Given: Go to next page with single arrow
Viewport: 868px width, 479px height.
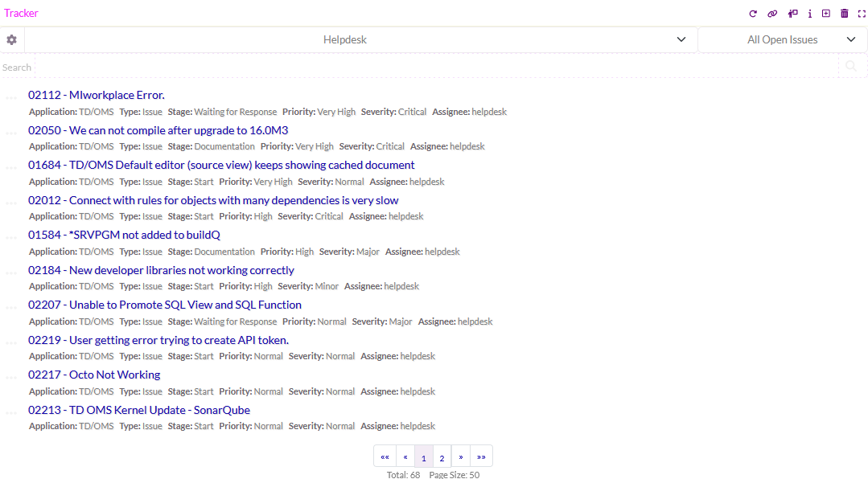Looking at the screenshot, I should [x=461, y=456].
